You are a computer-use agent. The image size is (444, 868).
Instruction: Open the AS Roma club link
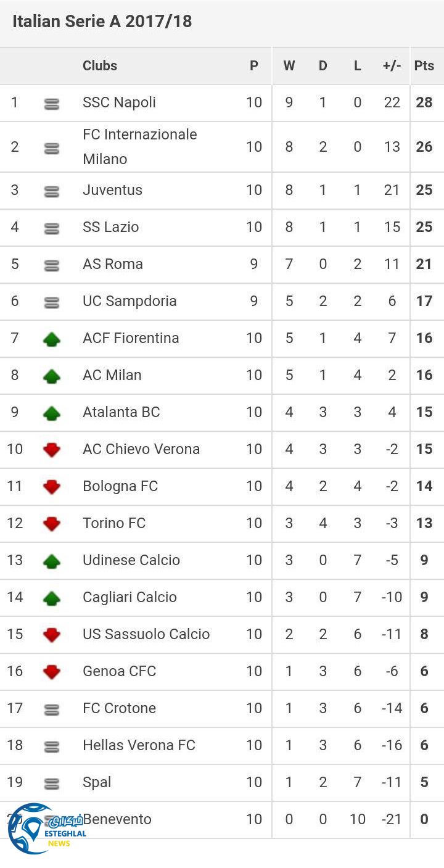(113, 264)
